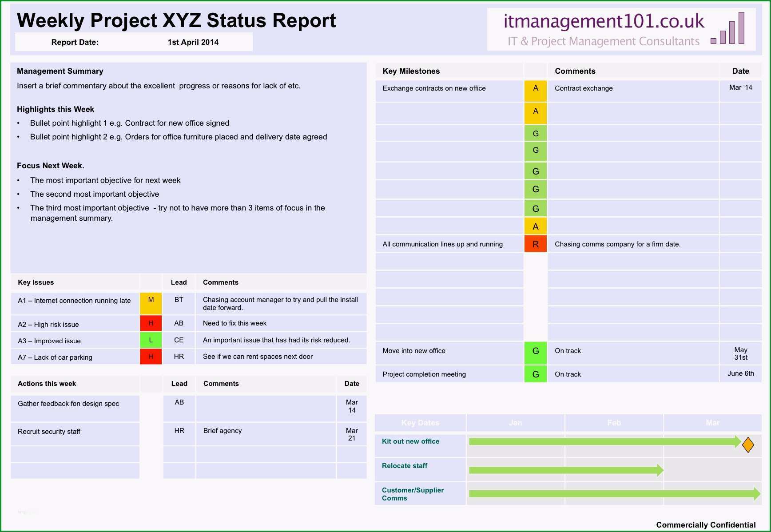Image resolution: width=771 pixels, height=532 pixels.
Task: Click See if we can rent spaces comment
Action: click(x=258, y=357)
